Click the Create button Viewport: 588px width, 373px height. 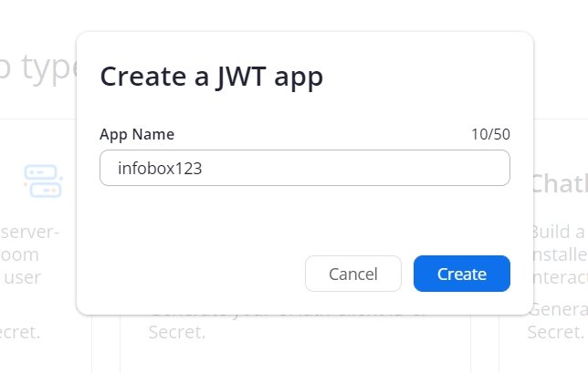(x=462, y=274)
